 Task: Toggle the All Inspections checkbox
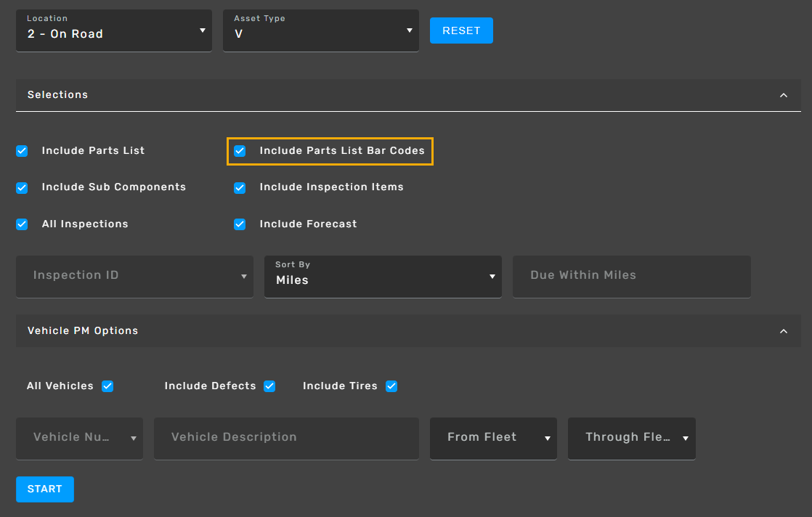(22, 224)
